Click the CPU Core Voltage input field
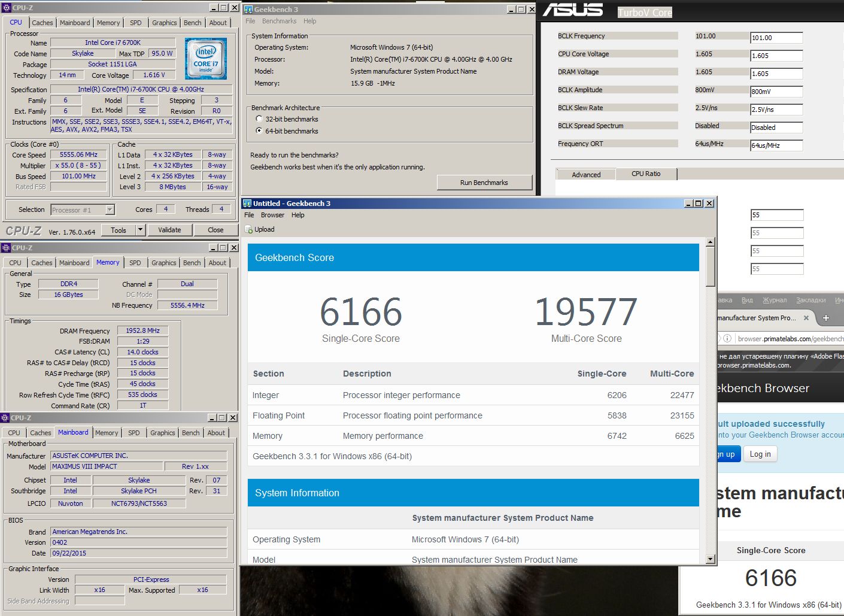 [x=776, y=56]
